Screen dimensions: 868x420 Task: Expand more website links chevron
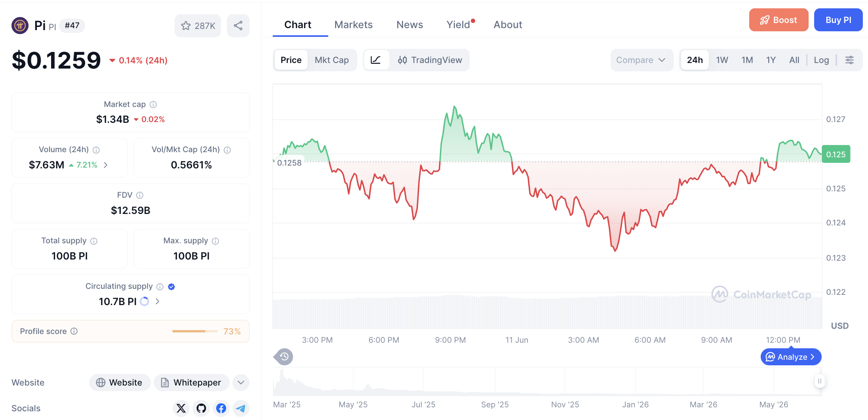click(241, 383)
